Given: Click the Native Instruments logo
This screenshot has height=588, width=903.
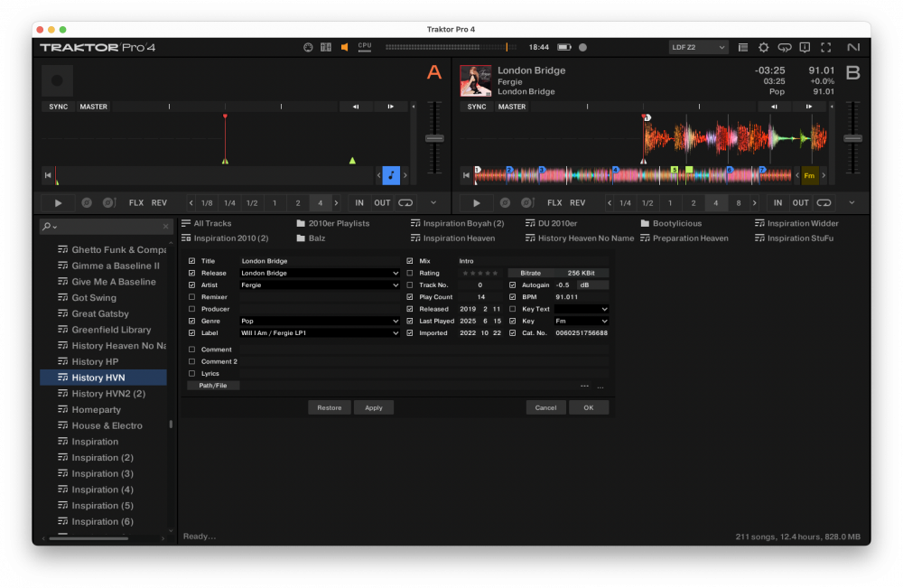Looking at the screenshot, I should pyautogui.click(x=853, y=47).
